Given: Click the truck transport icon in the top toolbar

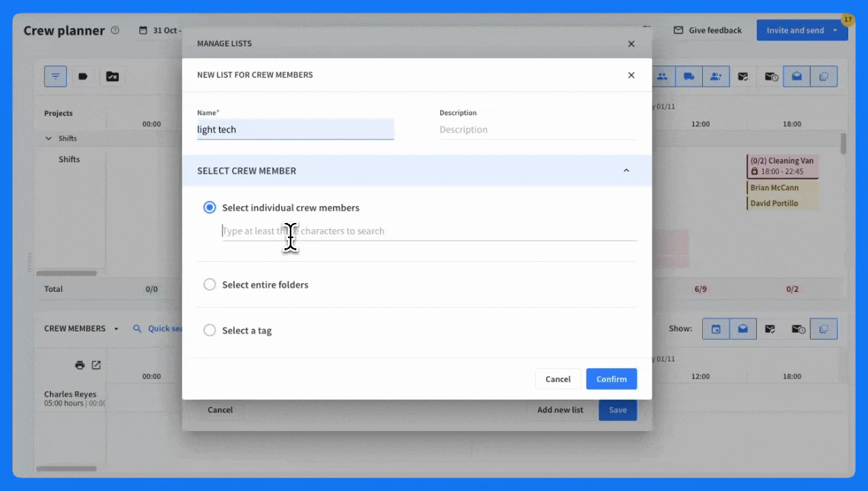Looking at the screenshot, I should (689, 76).
